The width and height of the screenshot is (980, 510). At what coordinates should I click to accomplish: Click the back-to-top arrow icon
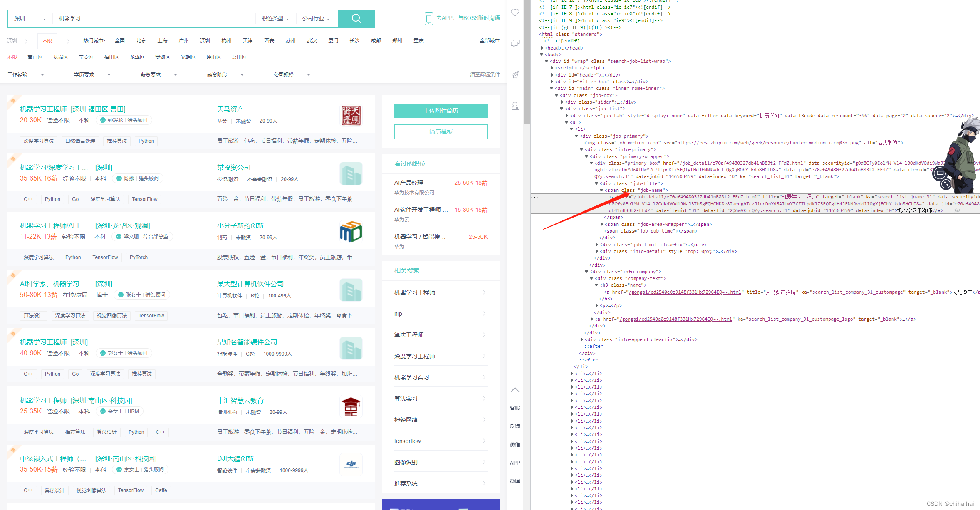[x=515, y=390]
